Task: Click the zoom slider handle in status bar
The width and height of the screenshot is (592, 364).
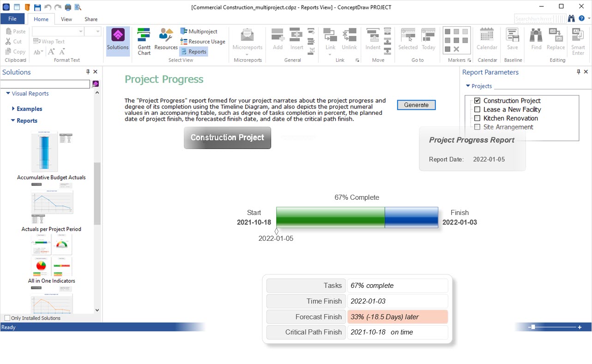Action: [533, 327]
